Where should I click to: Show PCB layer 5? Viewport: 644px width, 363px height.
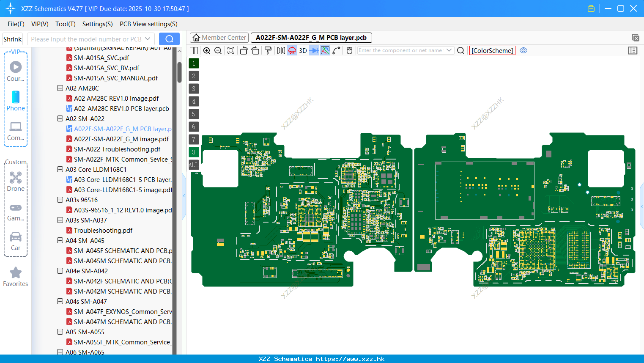pyautogui.click(x=194, y=114)
